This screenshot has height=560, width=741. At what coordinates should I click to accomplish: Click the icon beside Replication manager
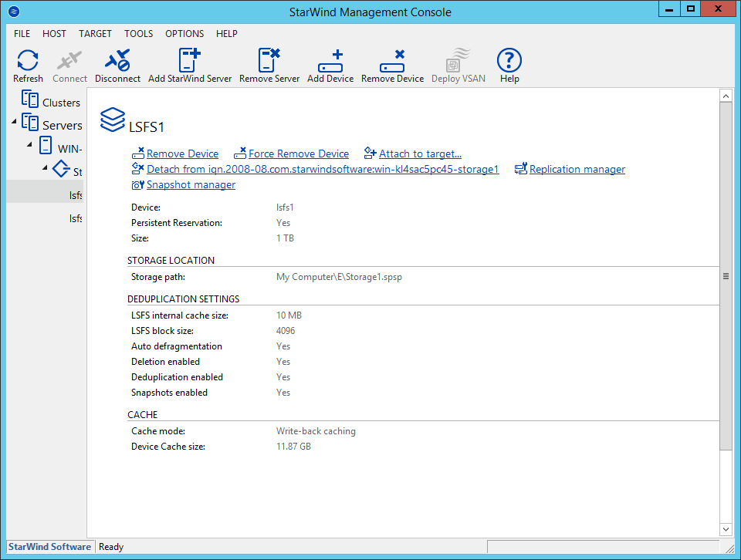[521, 169]
